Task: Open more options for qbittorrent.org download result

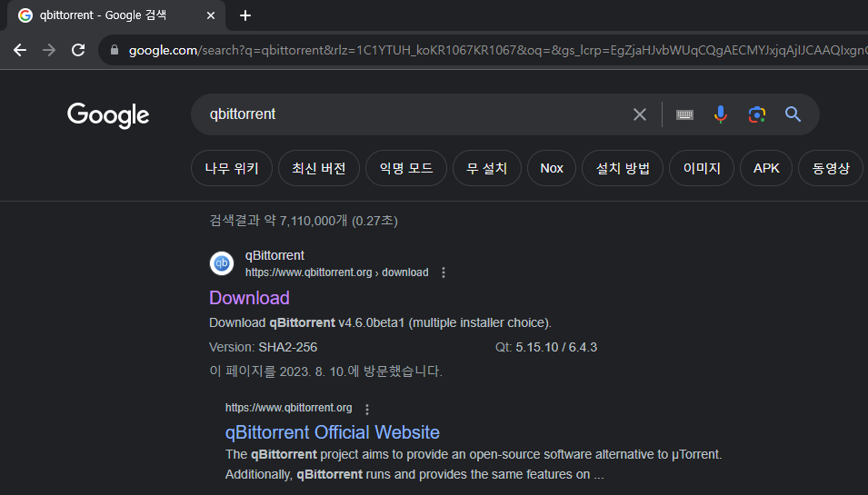Action: (x=444, y=272)
